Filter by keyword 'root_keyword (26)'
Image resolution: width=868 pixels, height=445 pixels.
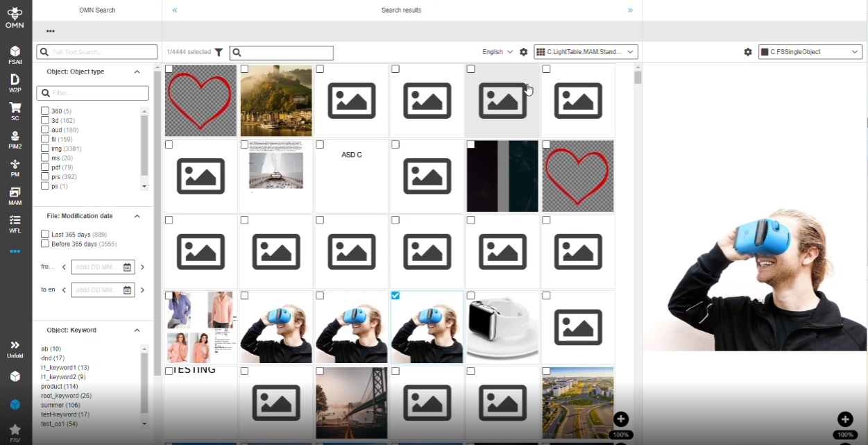67,396
